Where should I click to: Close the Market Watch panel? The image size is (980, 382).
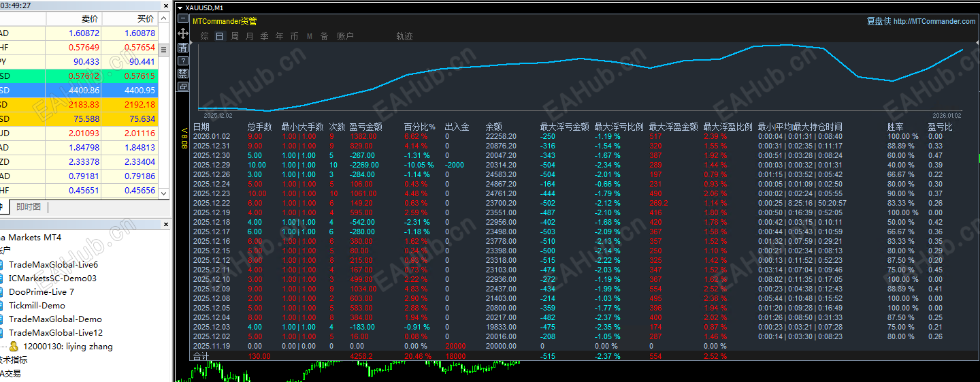tap(165, 5)
